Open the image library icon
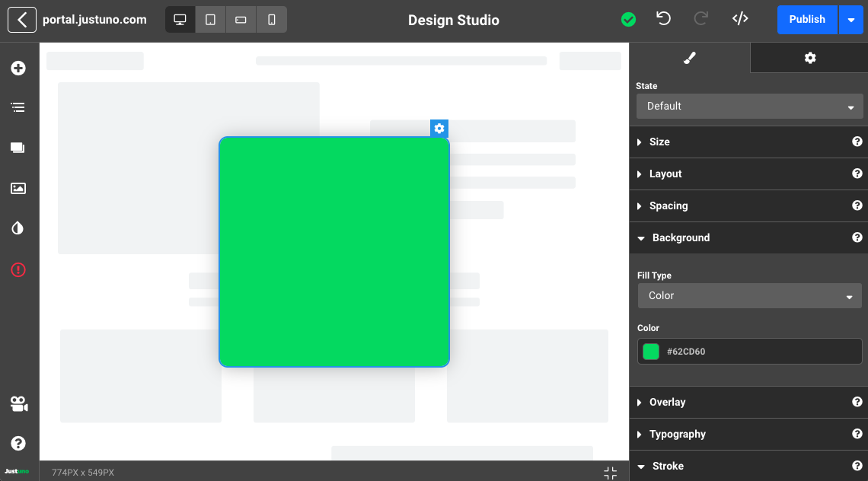This screenshot has width=868, height=481. [18, 188]
